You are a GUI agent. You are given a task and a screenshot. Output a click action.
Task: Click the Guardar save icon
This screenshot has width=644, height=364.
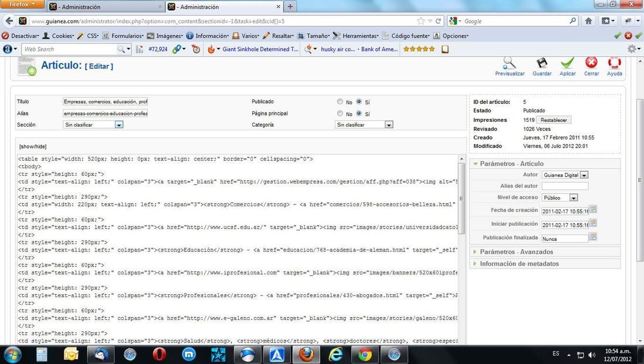click(542, 64)
